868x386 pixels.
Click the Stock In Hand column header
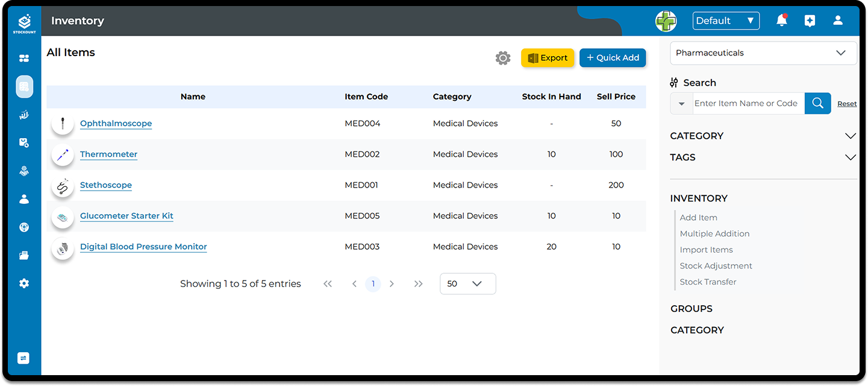coord(551,96)
